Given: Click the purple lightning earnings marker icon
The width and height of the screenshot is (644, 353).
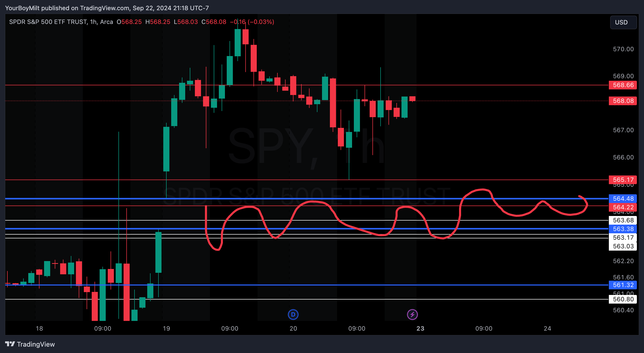Looking at the screenshot, I should (412, 314).
